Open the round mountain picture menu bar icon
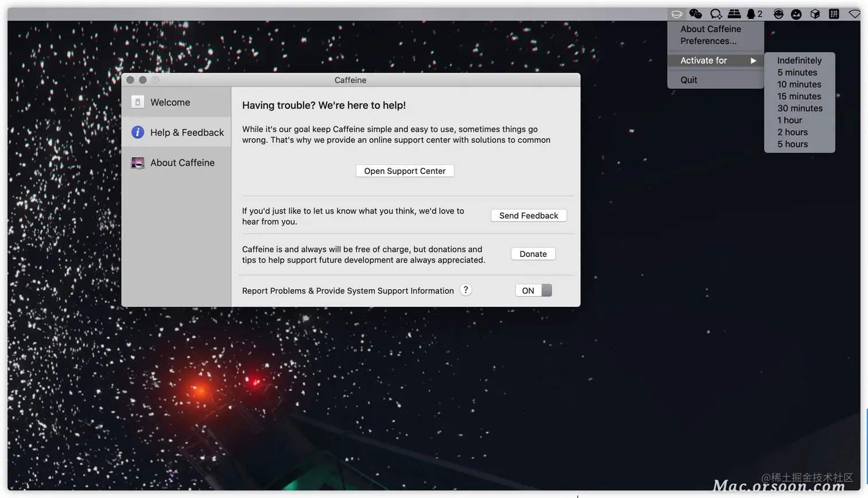This screenshot has height=498, width=868. click(x=796, y=14)
